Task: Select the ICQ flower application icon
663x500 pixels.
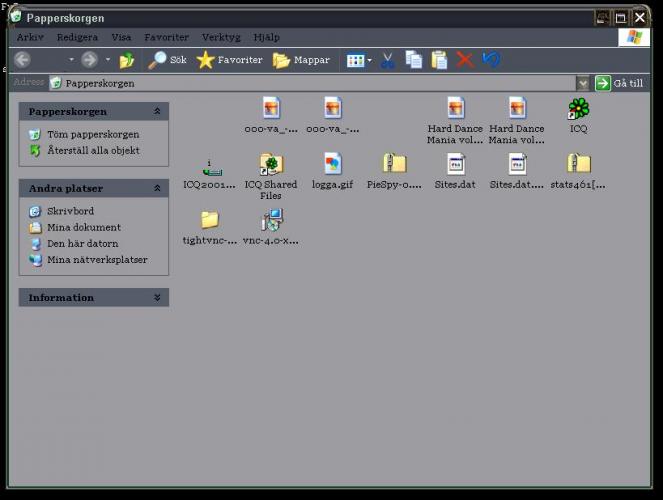Action: (x=578, y=109)
